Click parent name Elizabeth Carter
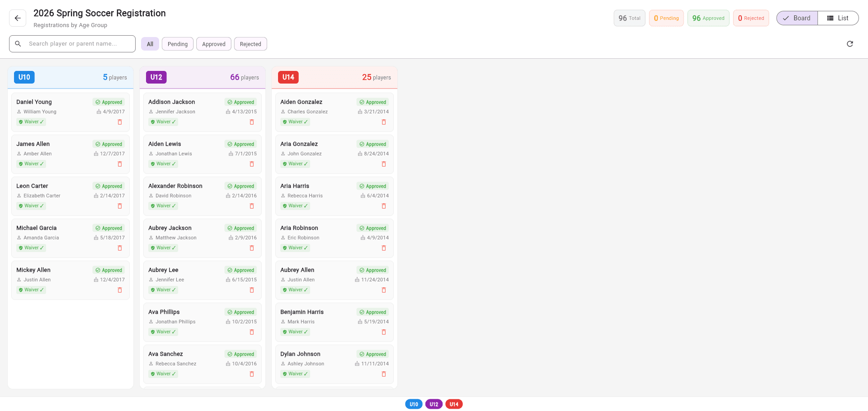This screenshot has height=411, width=868. click(42, 196)
